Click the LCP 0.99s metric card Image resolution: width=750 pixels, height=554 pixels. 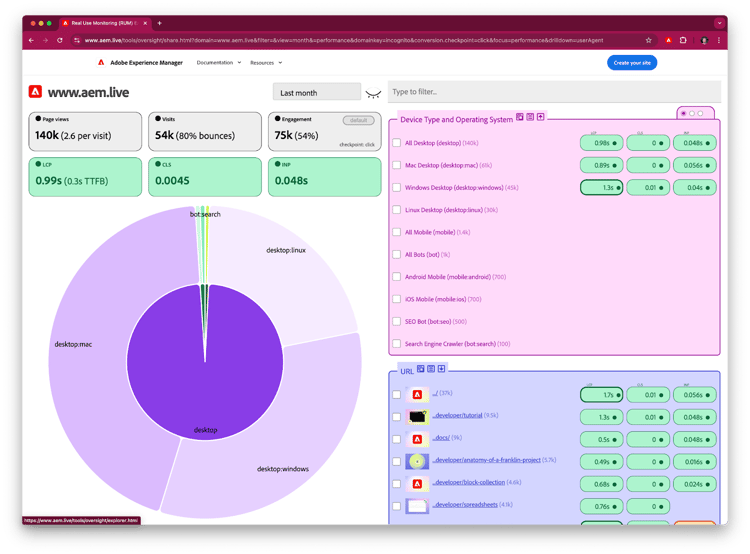85,177
